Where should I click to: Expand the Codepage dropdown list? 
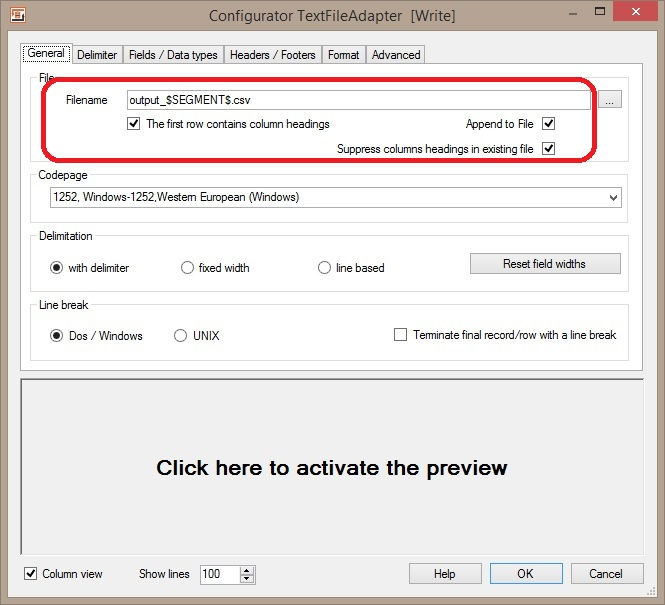[x=612, y=198]
